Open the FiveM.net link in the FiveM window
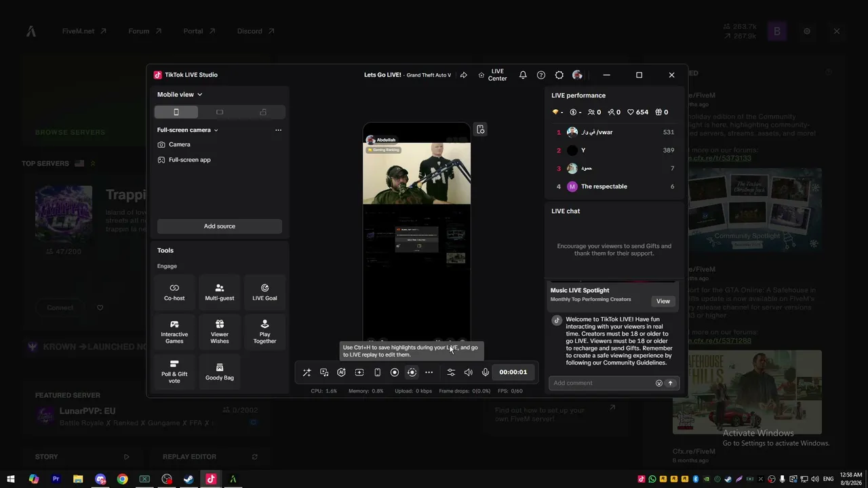868x488 pixels. [x=84, y=31]
